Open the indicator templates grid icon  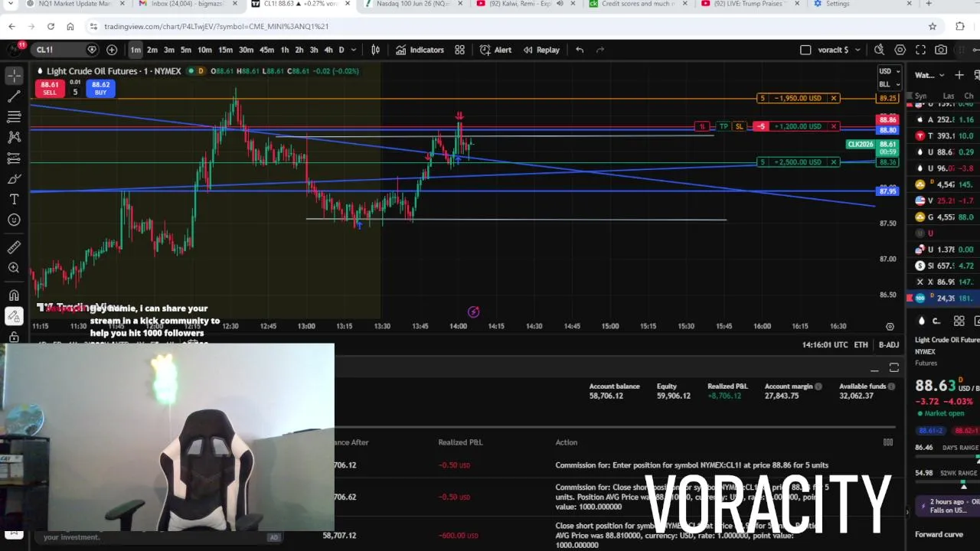pyautogui.click(x=459, y=50)
